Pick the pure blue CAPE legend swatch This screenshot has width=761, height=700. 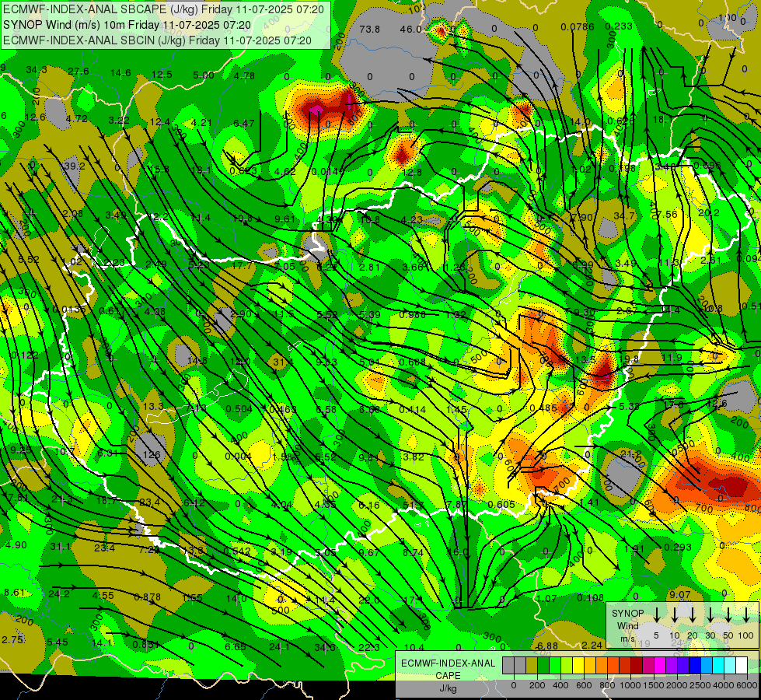tap(694, 665)
